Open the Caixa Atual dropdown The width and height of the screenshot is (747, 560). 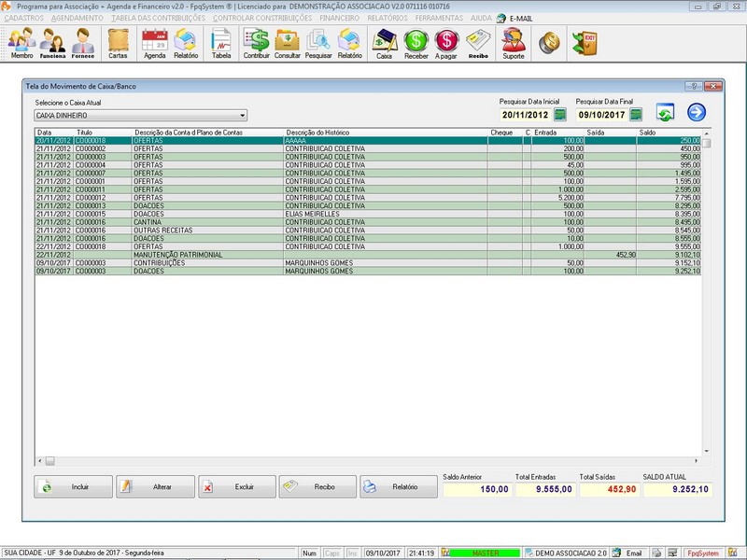point(242,116)
